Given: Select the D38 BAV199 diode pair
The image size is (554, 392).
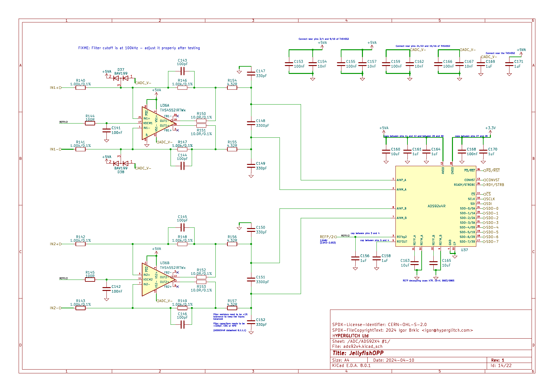Looking at the screenshot, I should tap(121, 163).
